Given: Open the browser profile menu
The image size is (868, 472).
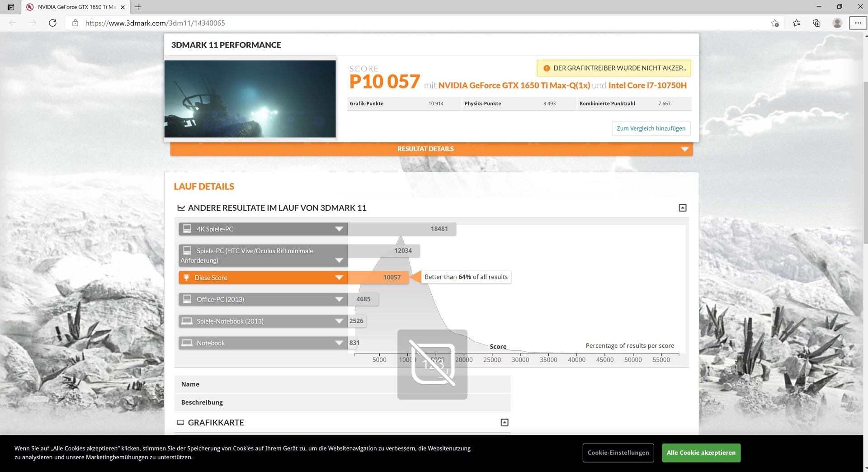Looking at the screenshot, I should click(837, 23).
